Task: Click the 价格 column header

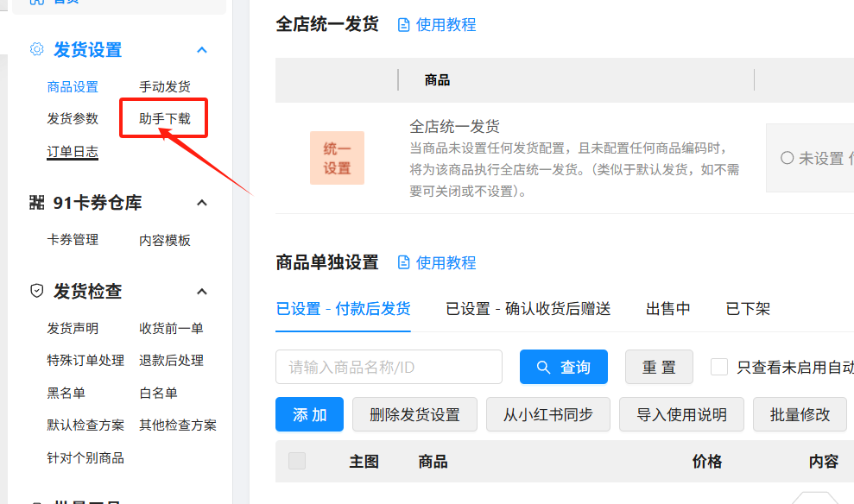Action: [707, 462]
